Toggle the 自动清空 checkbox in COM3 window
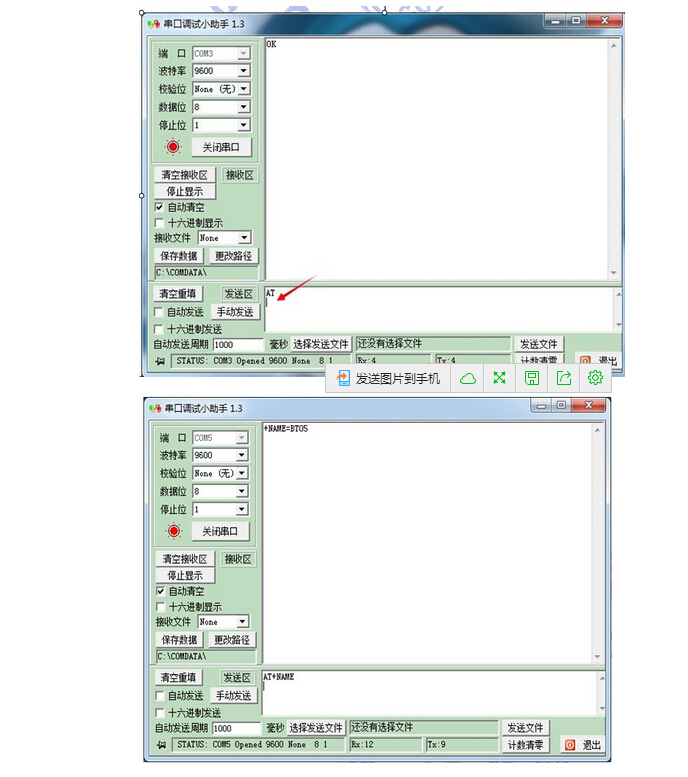The width and height of the screenshot is (688, 777). coord(159,207)
